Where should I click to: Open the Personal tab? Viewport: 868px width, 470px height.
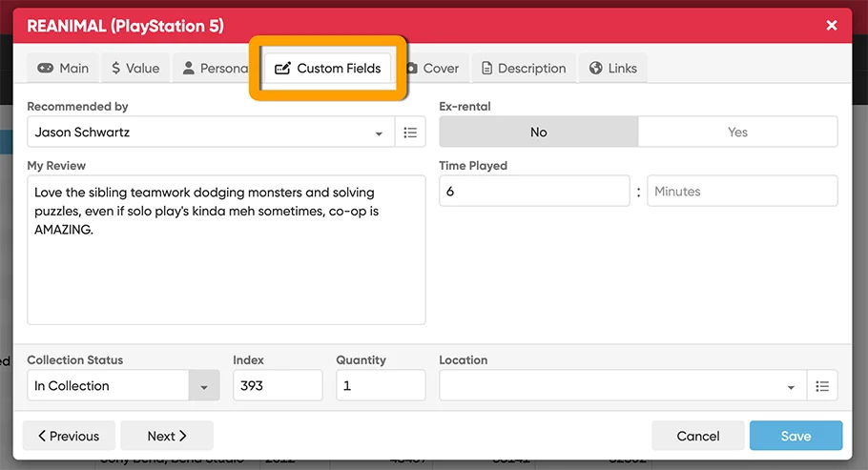pos(214,69)
